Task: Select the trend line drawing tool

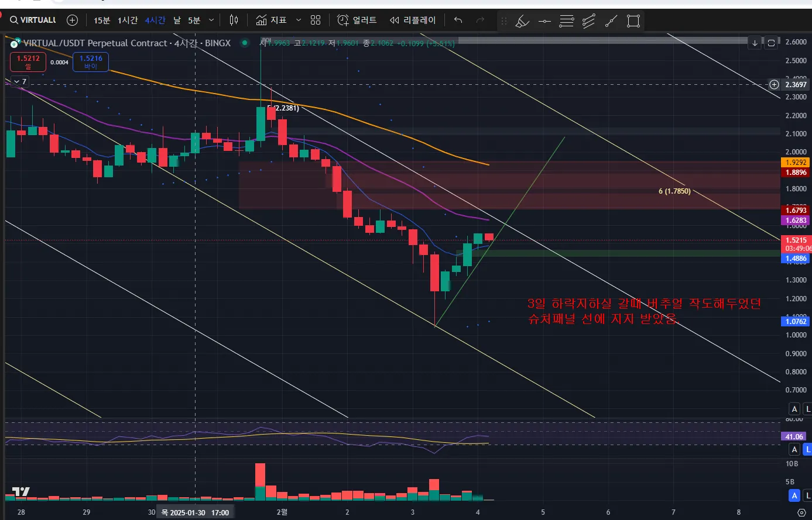Action: (611, 22)
